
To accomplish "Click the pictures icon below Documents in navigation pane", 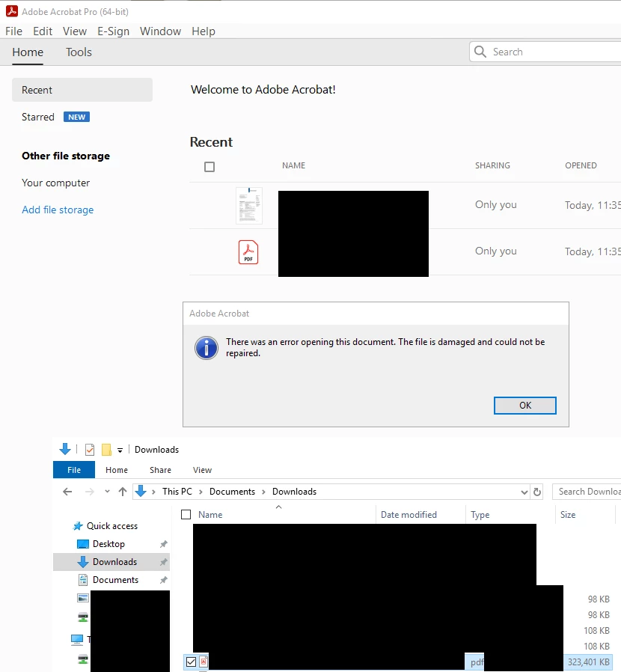I will click(83, 598).
